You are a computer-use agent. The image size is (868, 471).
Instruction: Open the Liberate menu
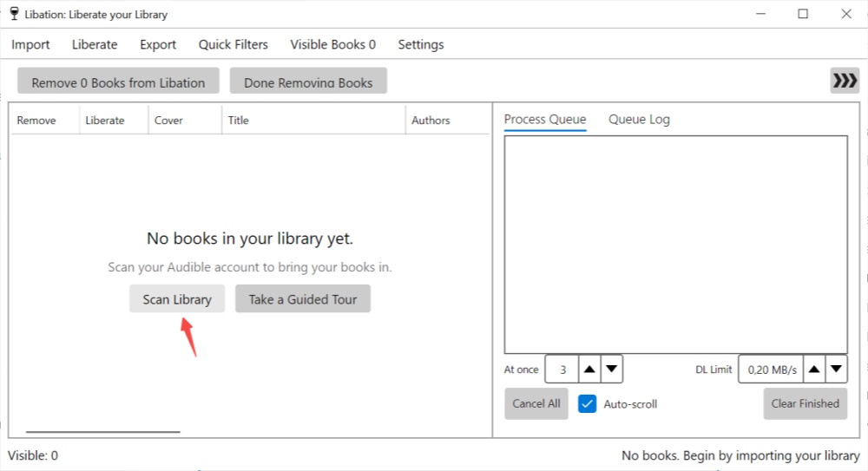click(x=95, y=44)
